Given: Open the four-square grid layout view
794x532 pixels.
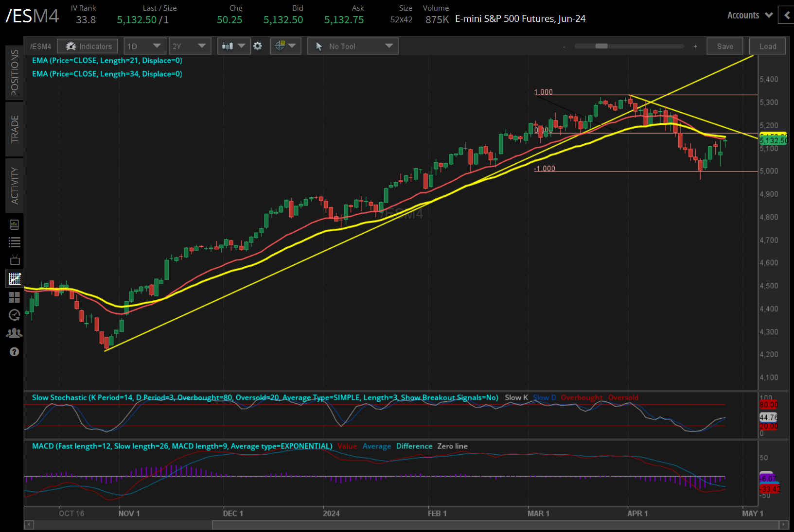Looking at the screenshot, I should (x=14, y=297).
